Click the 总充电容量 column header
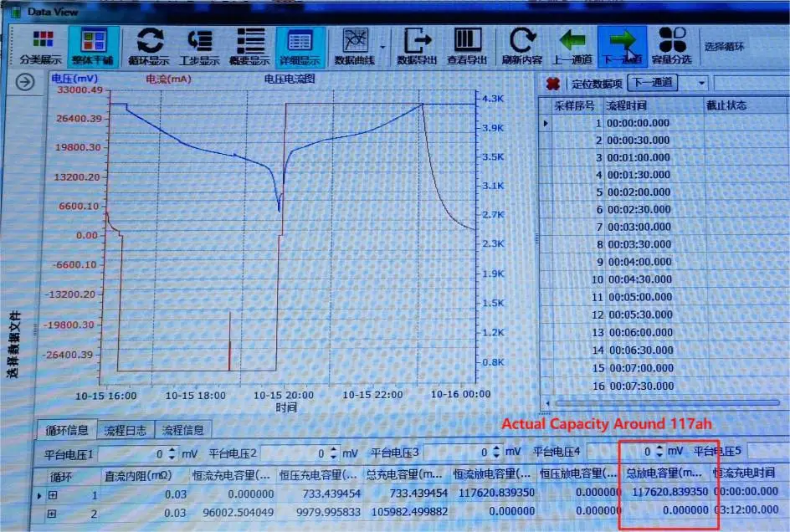The width and height of the screenshot is (790, 532). point(404,474)
